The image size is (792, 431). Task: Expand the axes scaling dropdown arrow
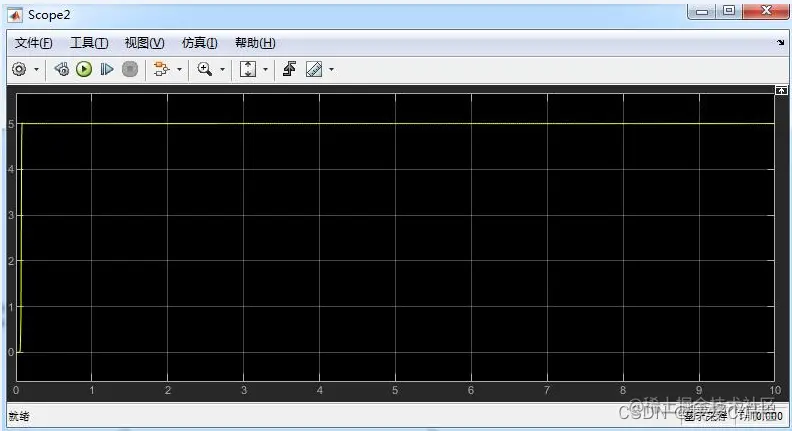click(x=265, y=70)
